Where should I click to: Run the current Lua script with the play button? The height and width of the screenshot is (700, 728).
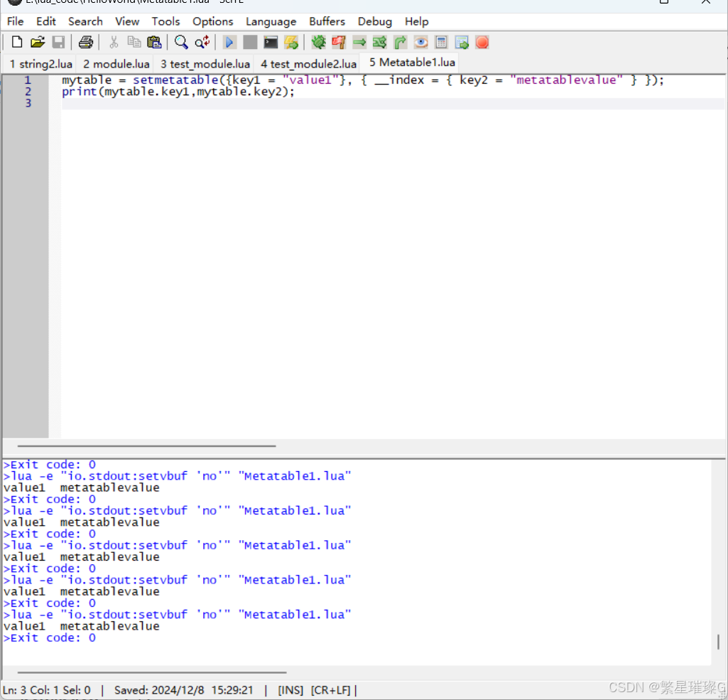229,42
